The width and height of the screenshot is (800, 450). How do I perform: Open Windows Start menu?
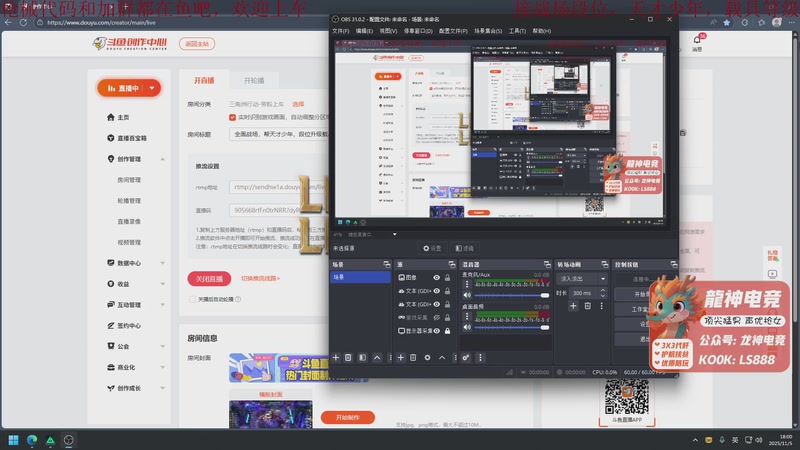point(14,440)
